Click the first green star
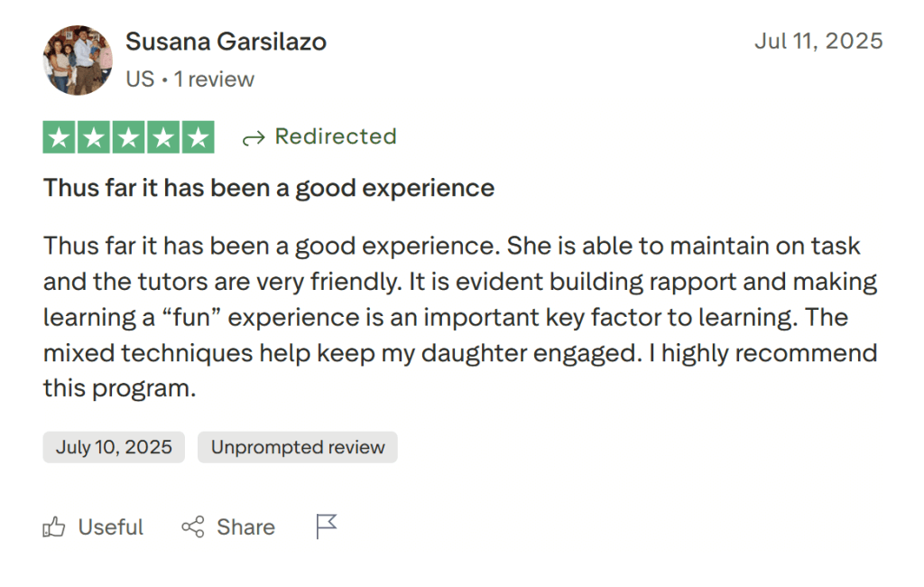 click(x=60, y=137)
